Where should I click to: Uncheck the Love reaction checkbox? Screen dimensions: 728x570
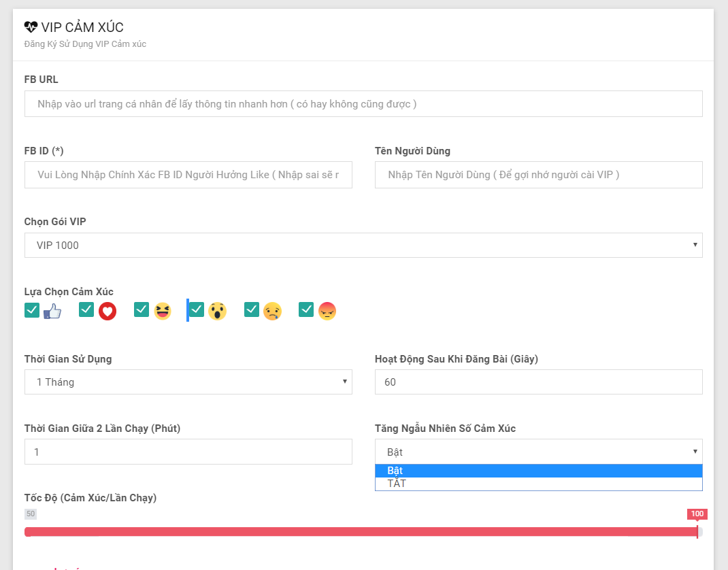(x=86, y=310)
